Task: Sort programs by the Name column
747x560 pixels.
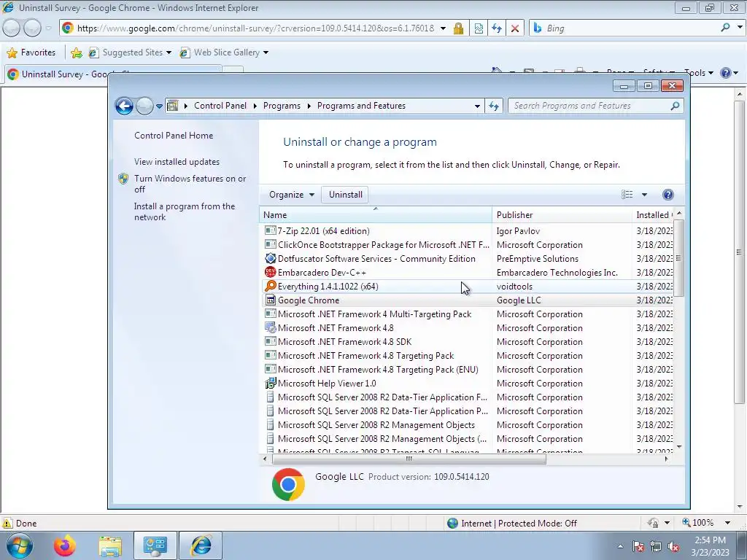Action: pos(376,215)
